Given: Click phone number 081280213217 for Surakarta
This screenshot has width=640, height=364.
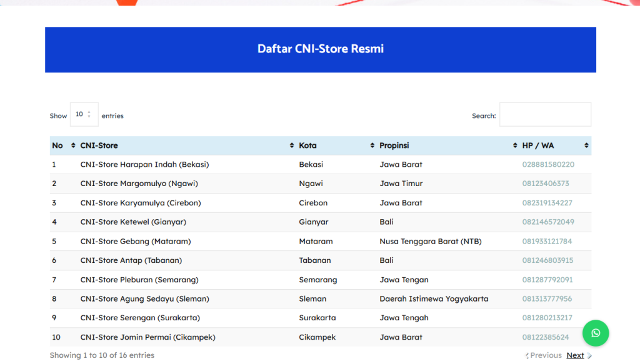Looking at the screenshot, I should (547, 318).
